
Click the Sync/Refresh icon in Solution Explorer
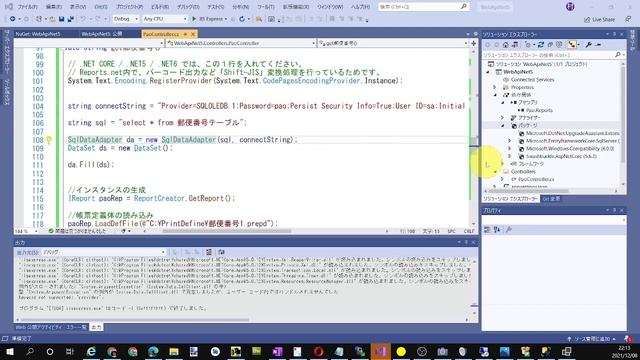pyautogui.click(x=541, y=44)
